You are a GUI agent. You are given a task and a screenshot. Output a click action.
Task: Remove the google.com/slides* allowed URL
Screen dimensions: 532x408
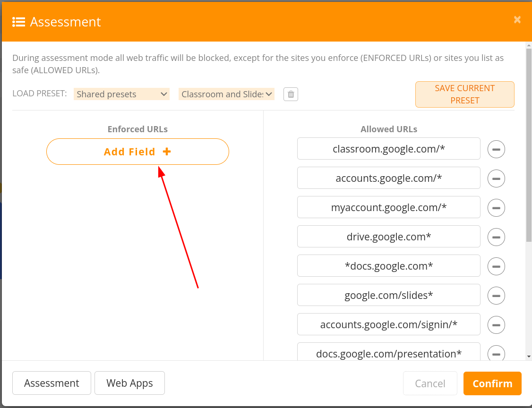[496, 296]
